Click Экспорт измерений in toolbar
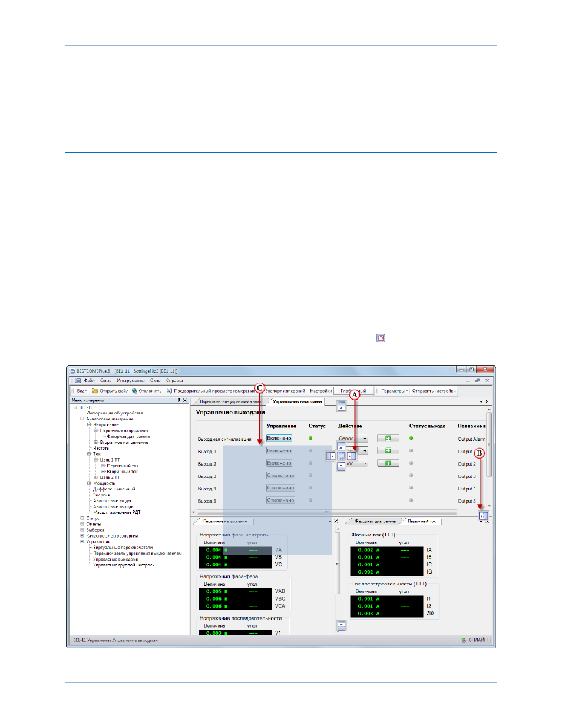562x728 pixels. [x=285, y=391]
